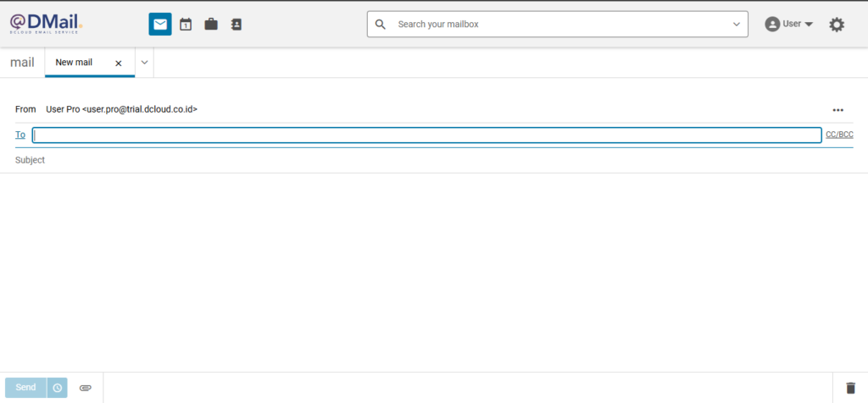Discard draft with the trash icon
The width and height of the screenshot is (868, 403).
point(850,388)
